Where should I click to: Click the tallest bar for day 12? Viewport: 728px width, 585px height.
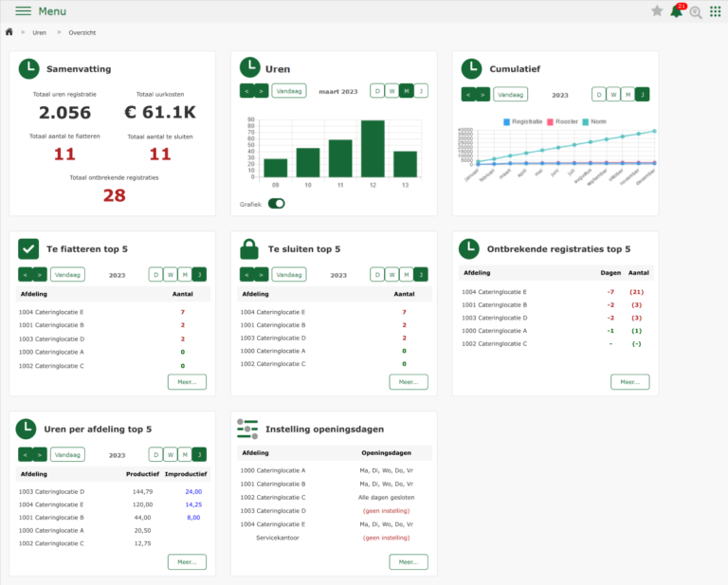pos(373,149)
